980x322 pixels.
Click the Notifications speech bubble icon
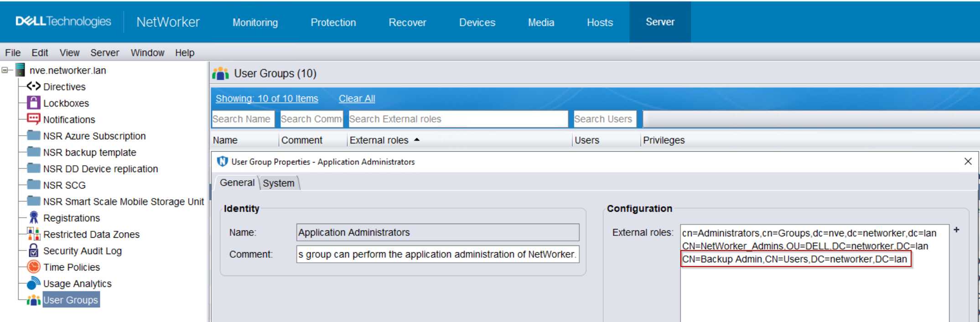(x=33, y=119)
